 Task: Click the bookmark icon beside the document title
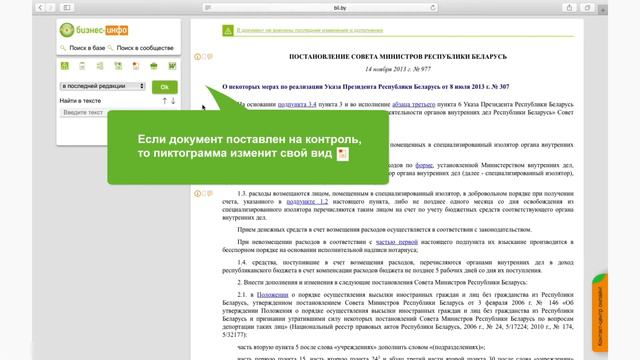[204, 57]
